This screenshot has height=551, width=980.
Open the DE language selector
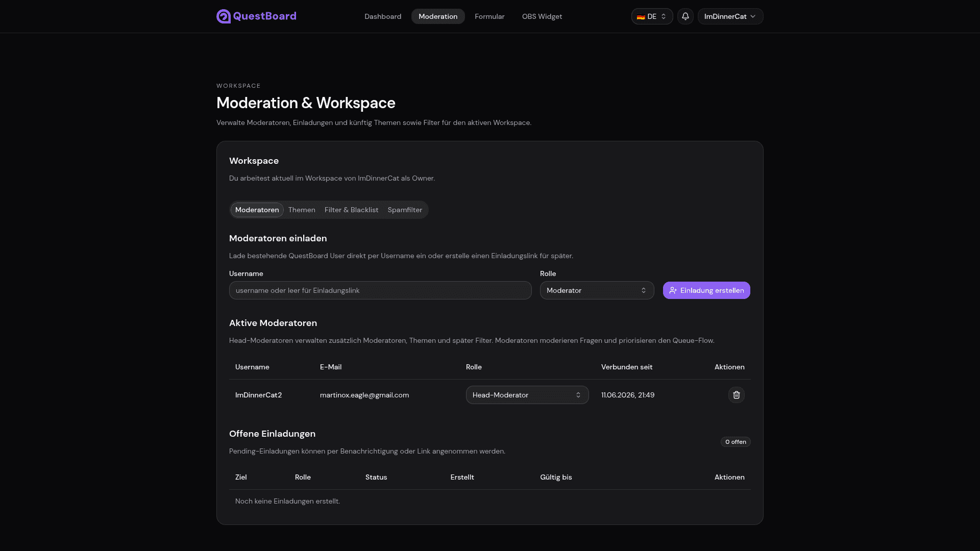click(x=652, y=16)
